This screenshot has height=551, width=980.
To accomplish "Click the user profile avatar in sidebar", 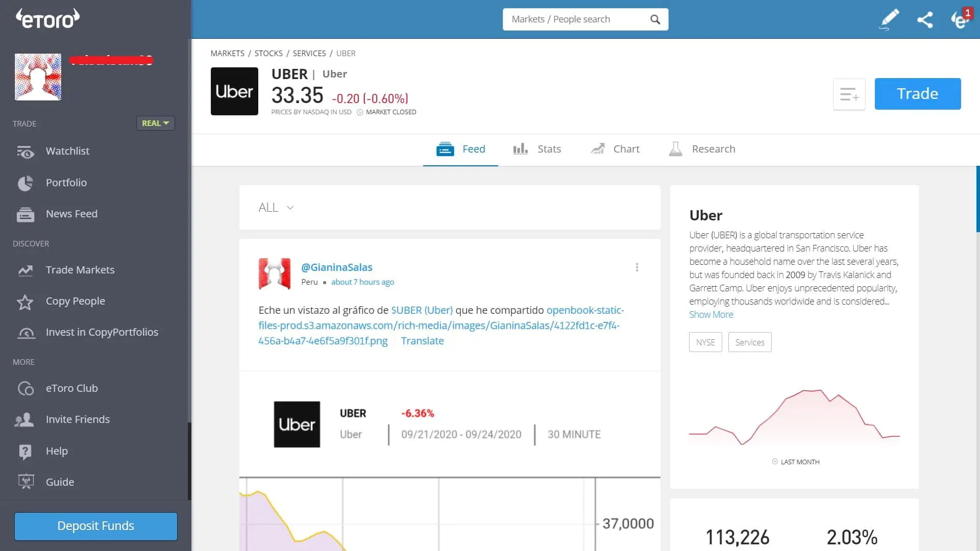I will 38,77.
